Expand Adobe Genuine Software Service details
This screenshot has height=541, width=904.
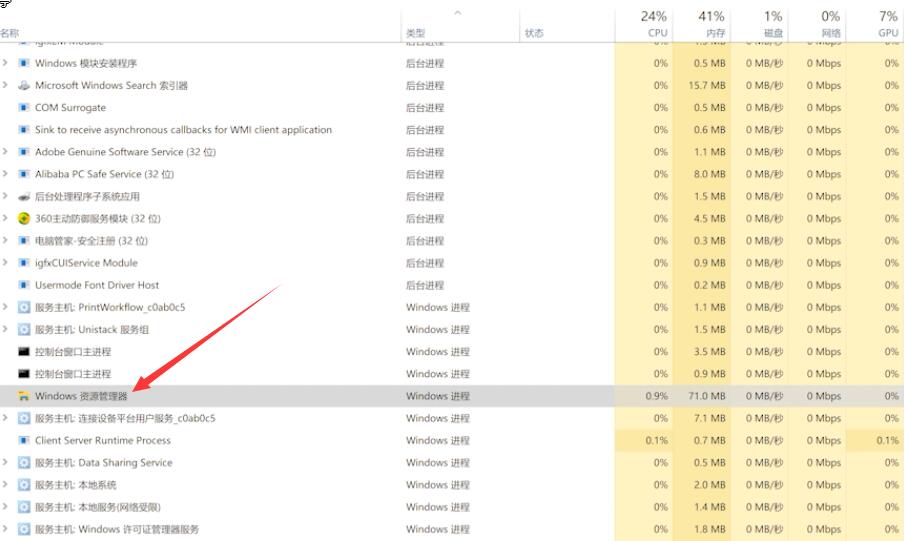[x=5, y=151]
